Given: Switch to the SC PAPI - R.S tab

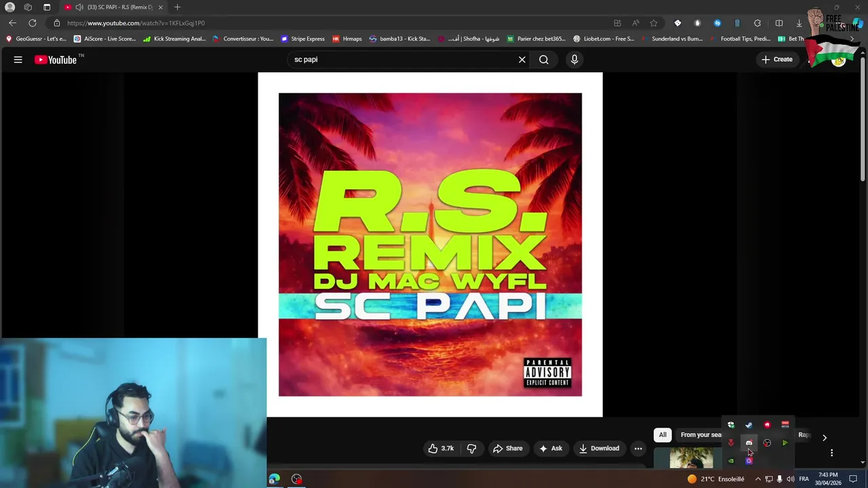Looking at the screenshot, I should (x=114, y=7).
